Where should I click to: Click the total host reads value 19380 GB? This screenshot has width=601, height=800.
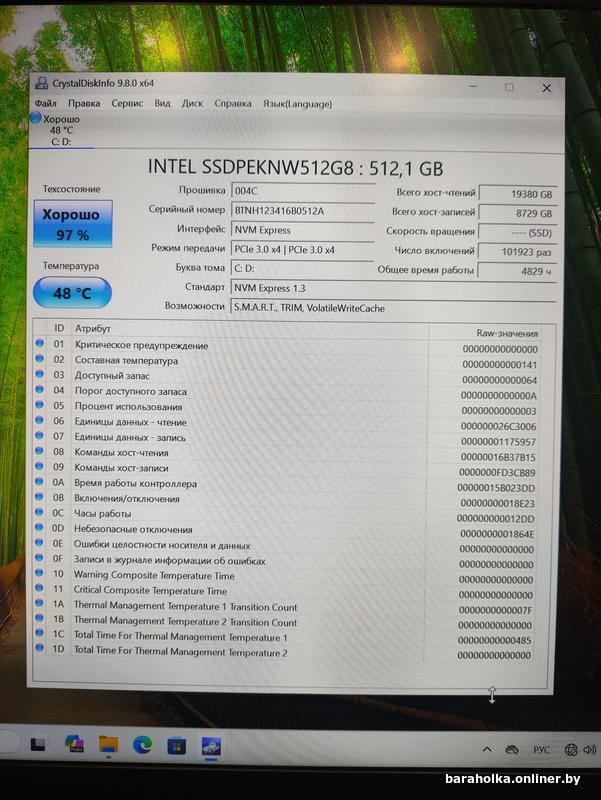coord(517,194)
